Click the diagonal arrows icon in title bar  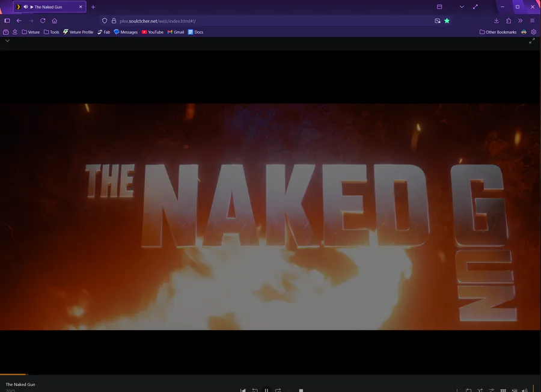click(x=475, y=7)
